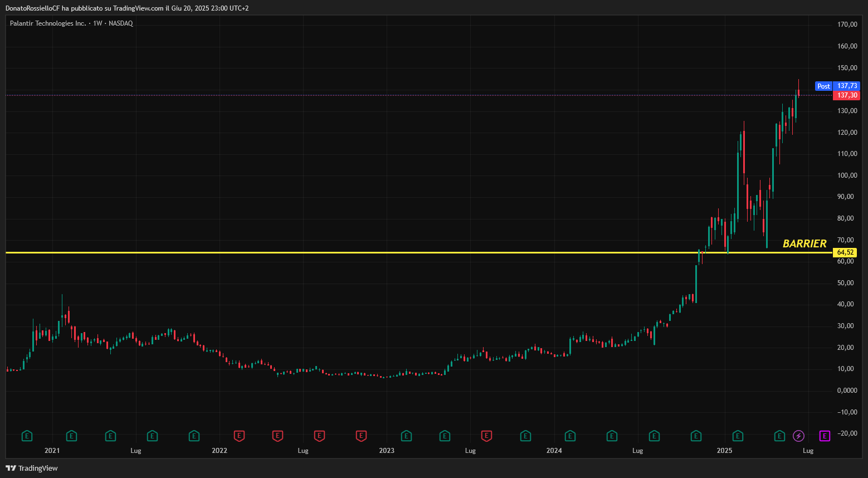Click the 120,00 price axis label
Screen dimensions: 868x478
click(x=847, y=133)
